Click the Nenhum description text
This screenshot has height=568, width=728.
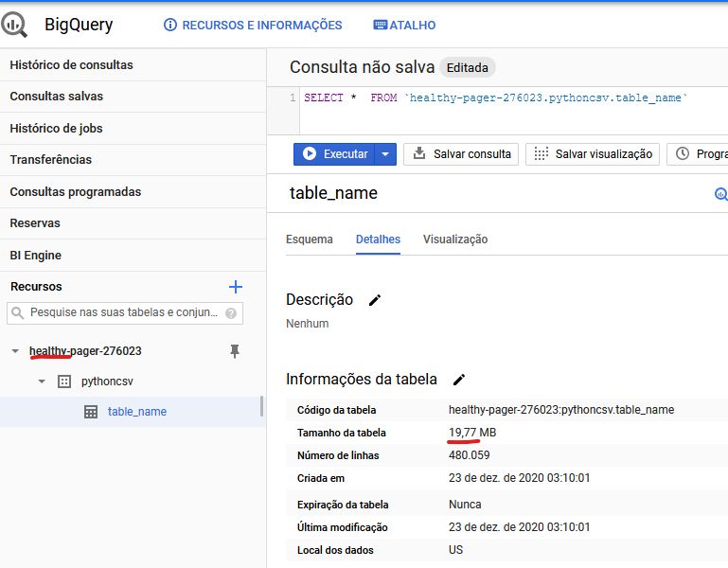pos(308,324)
